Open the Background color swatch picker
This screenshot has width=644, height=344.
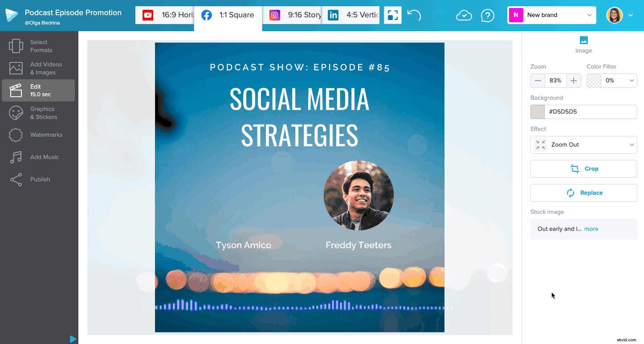click(x=537, y=111)
